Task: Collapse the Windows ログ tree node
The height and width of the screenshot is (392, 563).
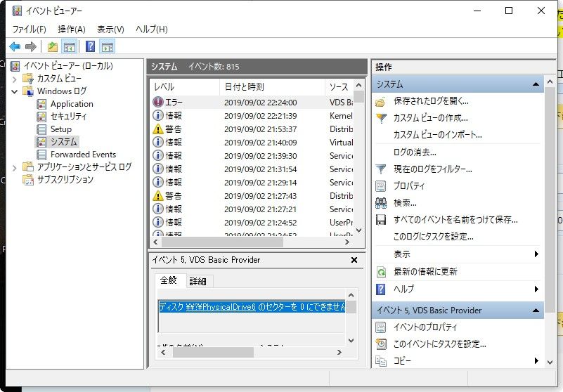Action: [x=14, y=91]
